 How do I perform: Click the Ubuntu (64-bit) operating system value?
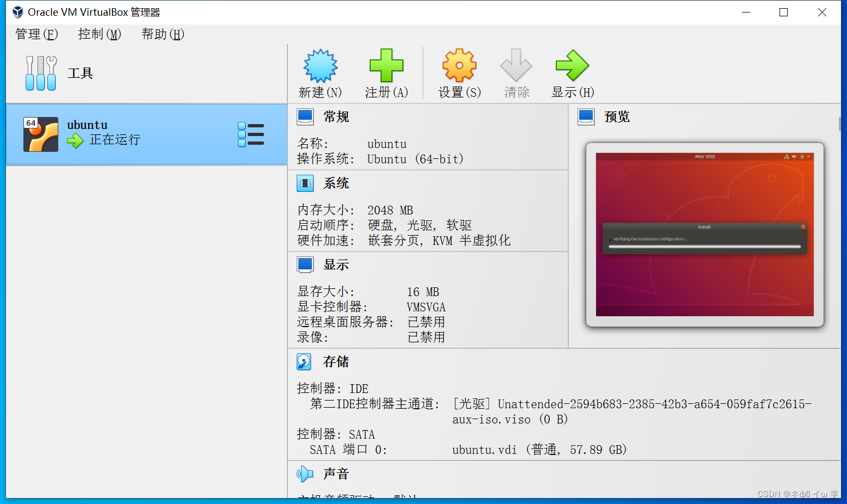pos(415,159)
